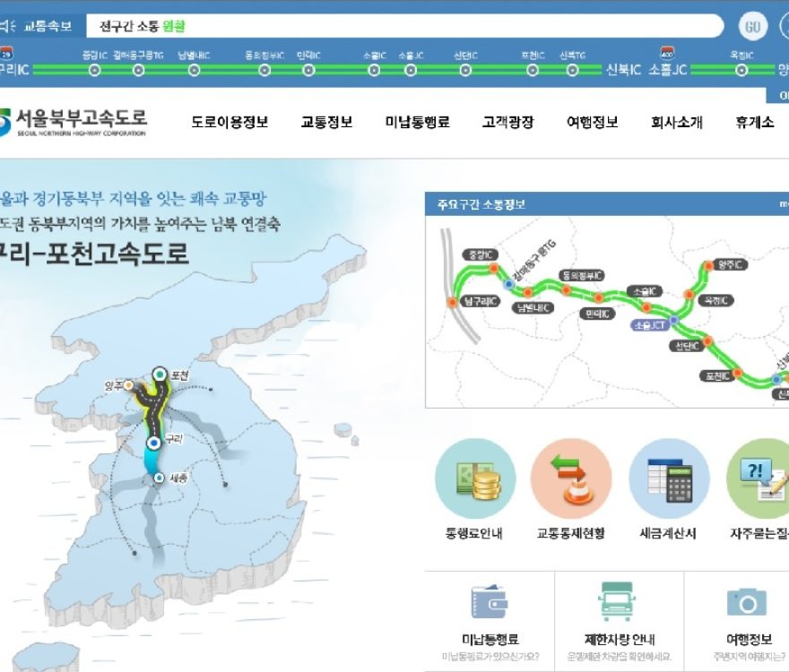Click the 갈매동구릉TG blue marker on the traffic map
Image resolution: width=789 pixels, height=672 pixels.
(508, 284)
